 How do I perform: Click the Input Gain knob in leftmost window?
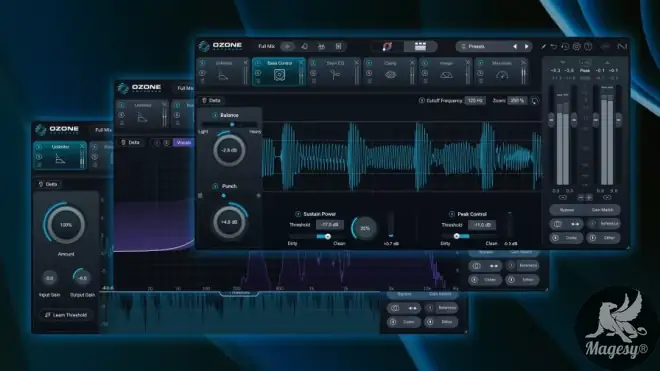[50, 278]
